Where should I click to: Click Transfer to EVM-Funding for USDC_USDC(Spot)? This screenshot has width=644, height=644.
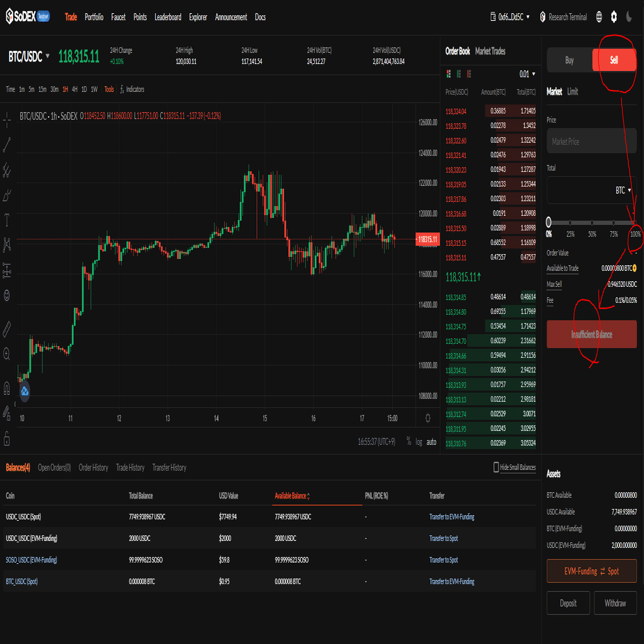pyautogui.click(x=451, y=517)
